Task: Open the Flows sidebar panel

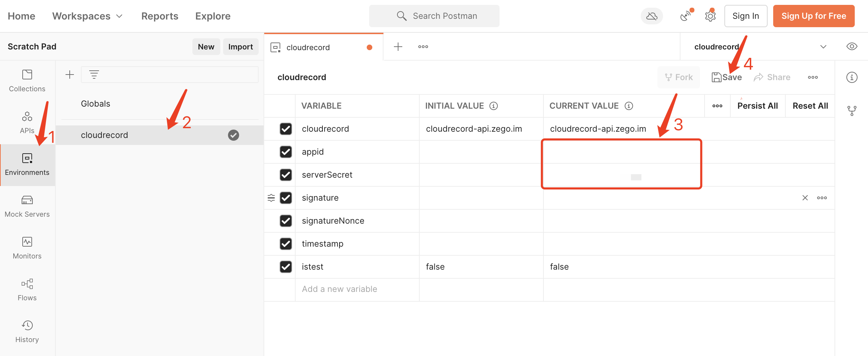Action: pos(27,290)
